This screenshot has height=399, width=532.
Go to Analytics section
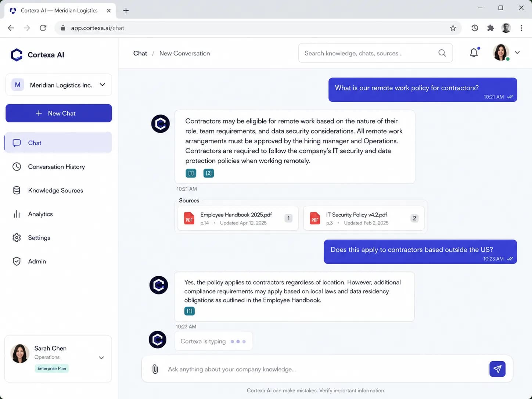58,214
